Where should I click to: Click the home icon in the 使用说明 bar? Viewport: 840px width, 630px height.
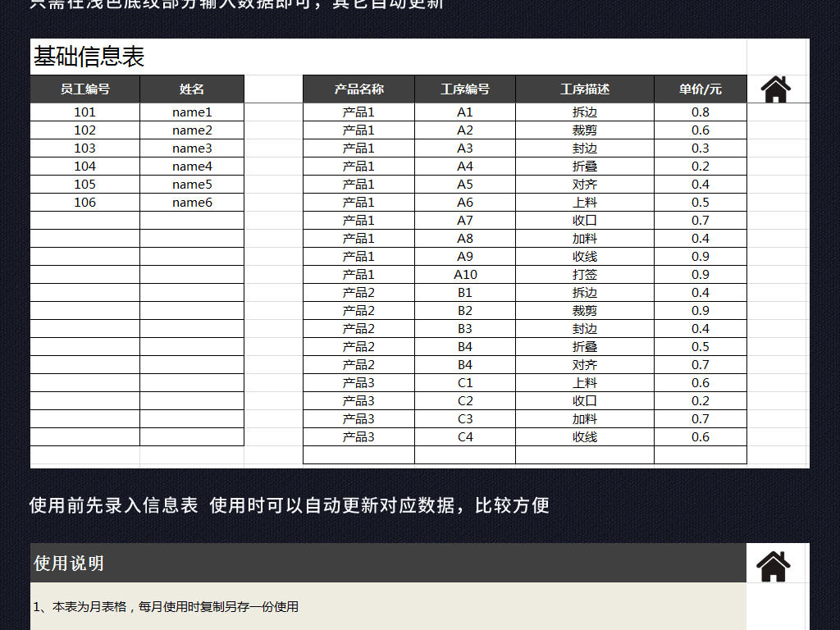pos(773,566)
